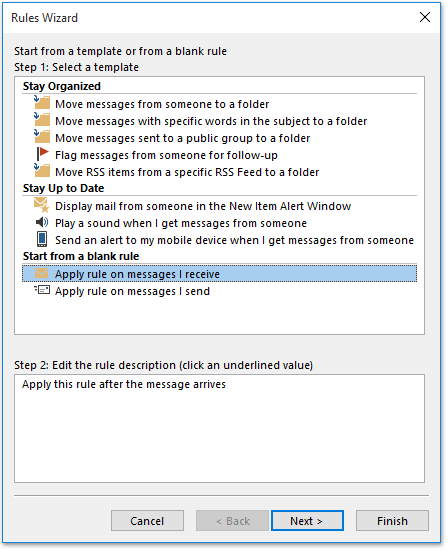The height and width of the screenshot is (551, 447).
Task: Click folder icon for public group rule
Action: [42, 137]
